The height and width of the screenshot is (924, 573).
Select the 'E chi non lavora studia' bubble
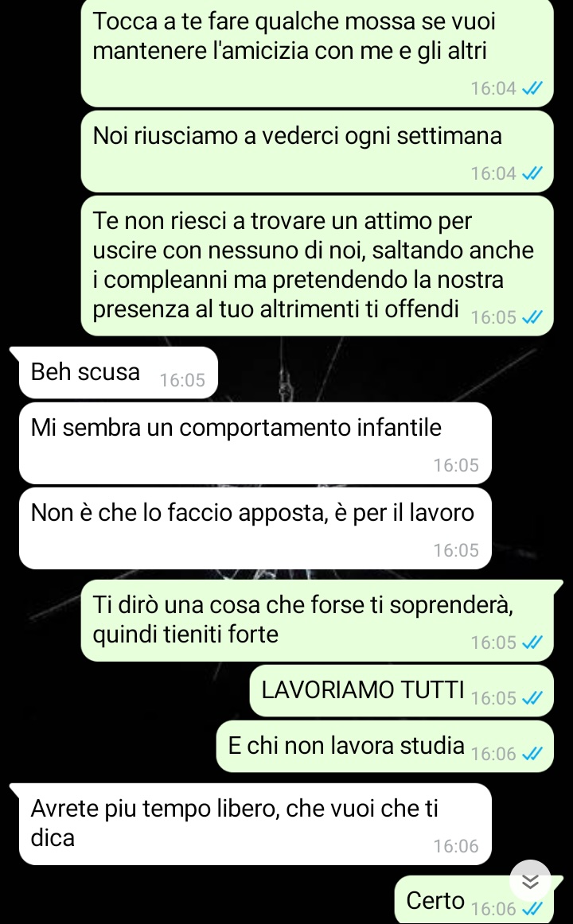click(x=385, y=747)
